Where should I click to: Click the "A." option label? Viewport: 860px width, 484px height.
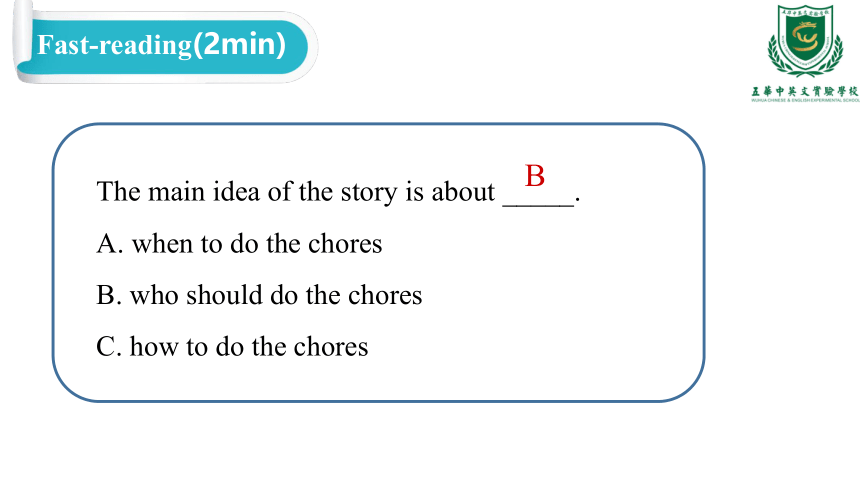coord(110,244)
